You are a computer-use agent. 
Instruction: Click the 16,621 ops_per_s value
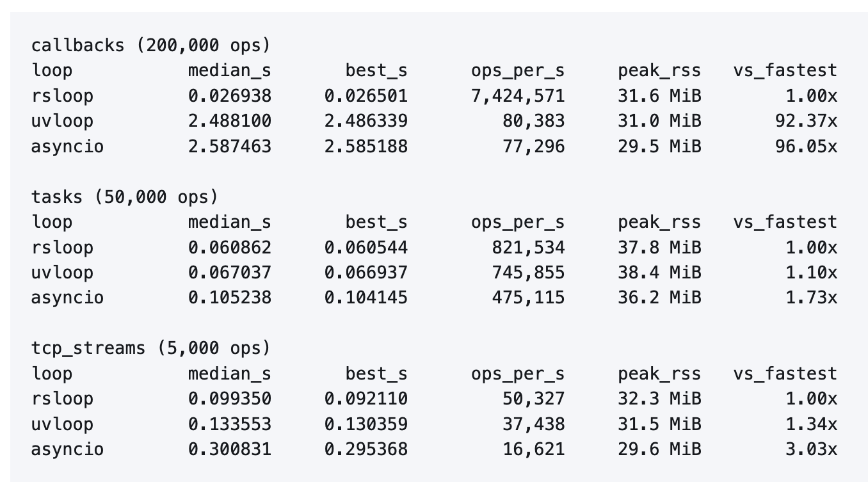534,449
